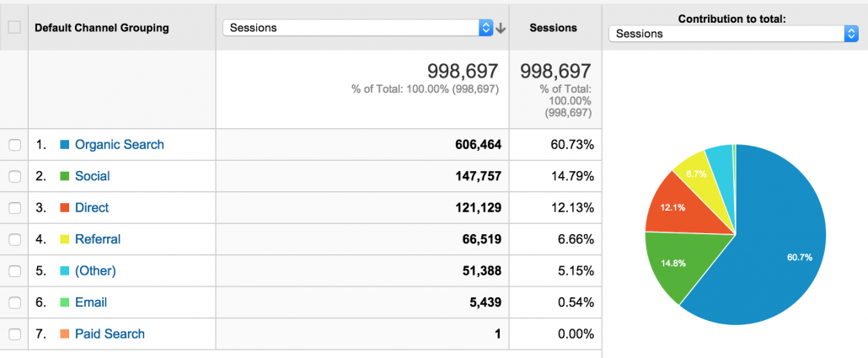
Task: Open the Referral channel link
Action: point(98,239)
